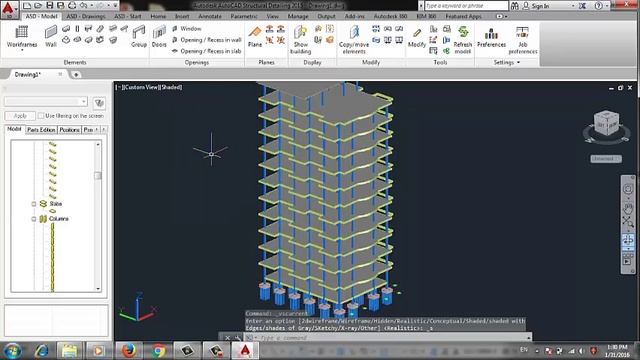This screenshot has width=640, height=360.
Task: Open the Help question mark icon
Action: coord(598,6)
